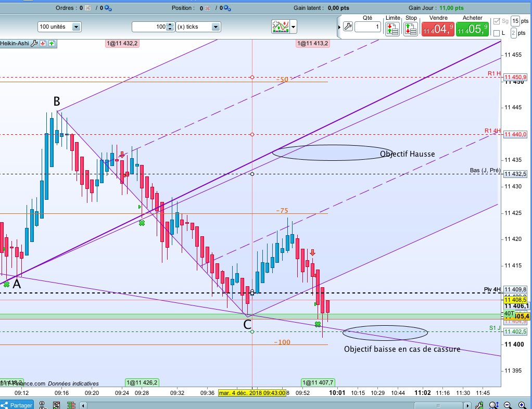The image size is (532, 409).
Task: Click green up-arrow icon beside Heikin-Ashi
Action: click(x=52, y=43)
